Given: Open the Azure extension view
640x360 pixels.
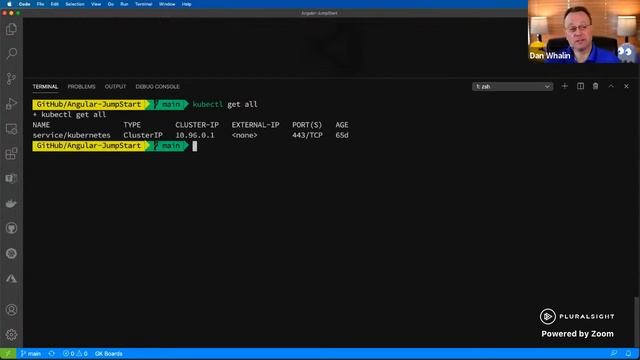Looking at the screenshot, I should pos(11,278).
